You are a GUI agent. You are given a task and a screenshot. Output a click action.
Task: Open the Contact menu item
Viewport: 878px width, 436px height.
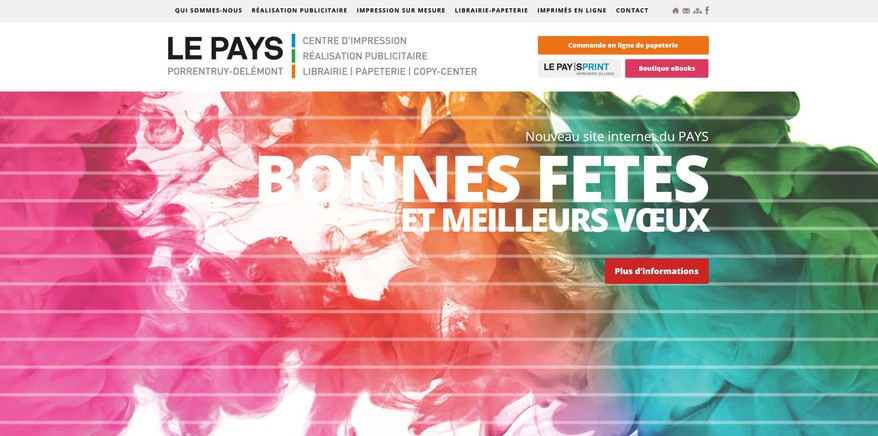tap(632, 11)
